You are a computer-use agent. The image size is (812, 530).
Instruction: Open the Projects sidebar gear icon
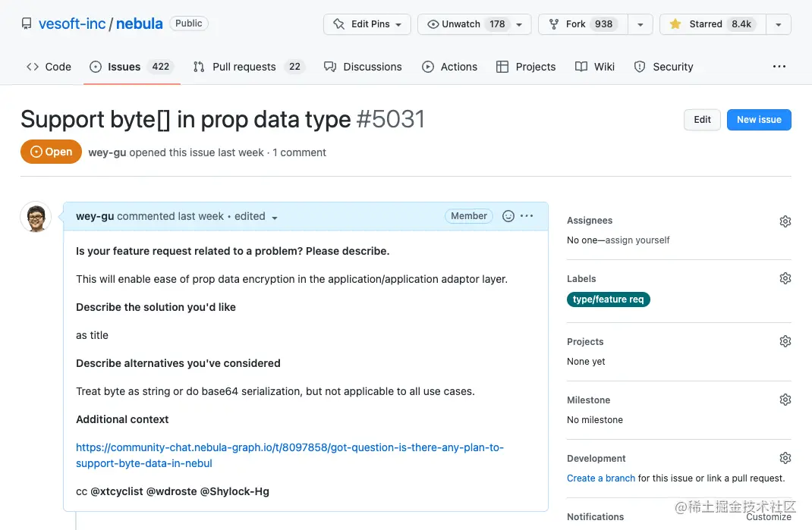click(785, 341)
